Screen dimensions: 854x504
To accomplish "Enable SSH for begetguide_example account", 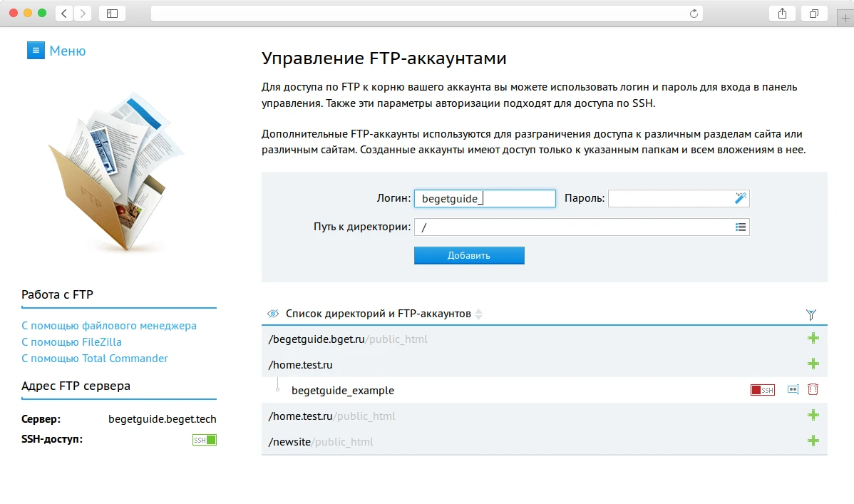I will [x=762, y=390].
